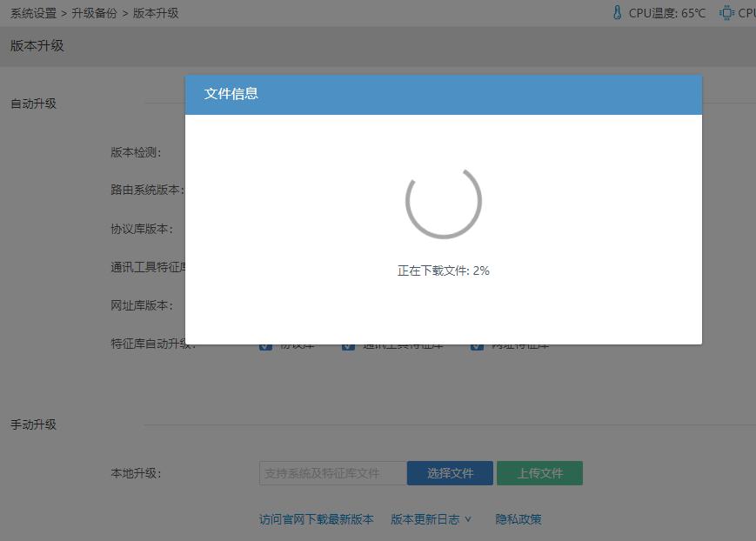
Task: Uncheck the 网址特征库 option
Action: point(477,344)
